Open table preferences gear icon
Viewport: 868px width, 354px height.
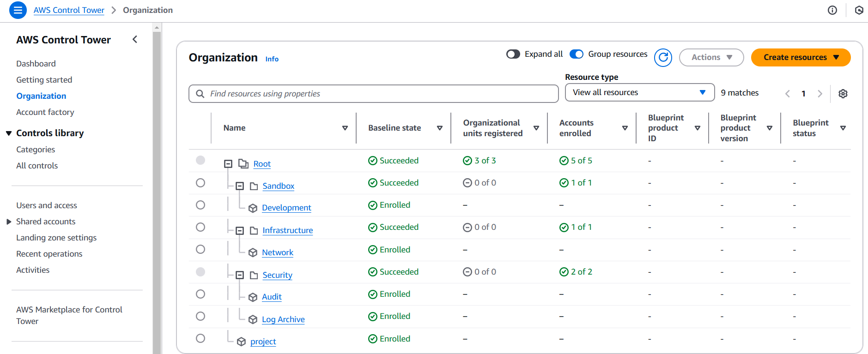(x=843, y=94)
